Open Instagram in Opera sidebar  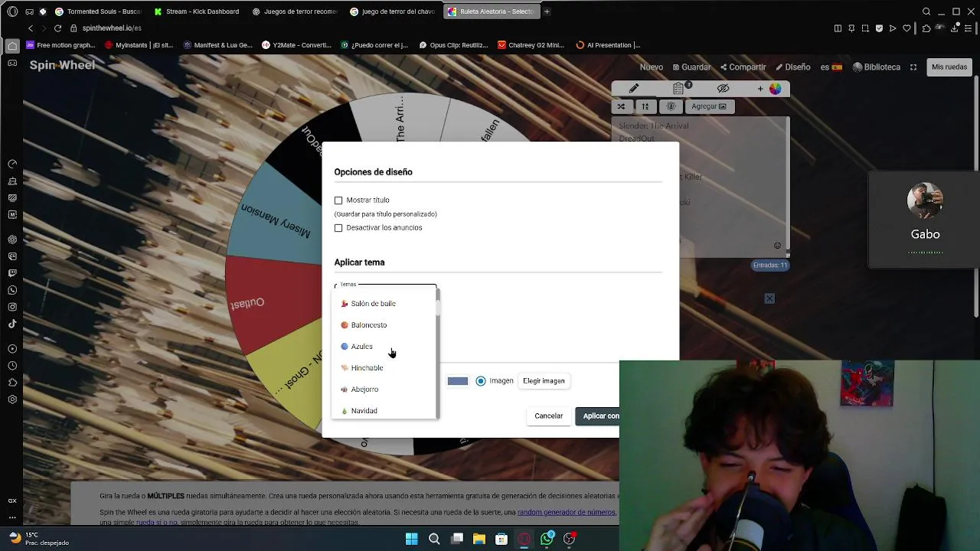(12, 307)
